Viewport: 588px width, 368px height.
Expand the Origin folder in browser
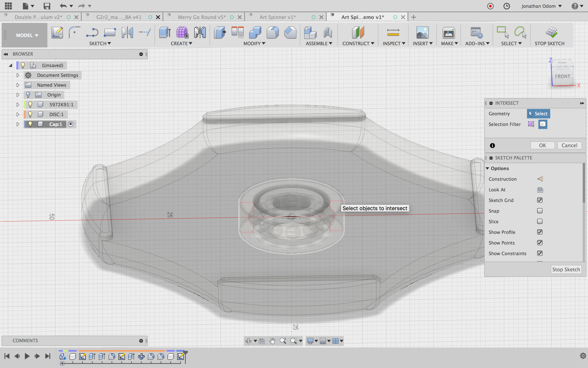[18, 95]
